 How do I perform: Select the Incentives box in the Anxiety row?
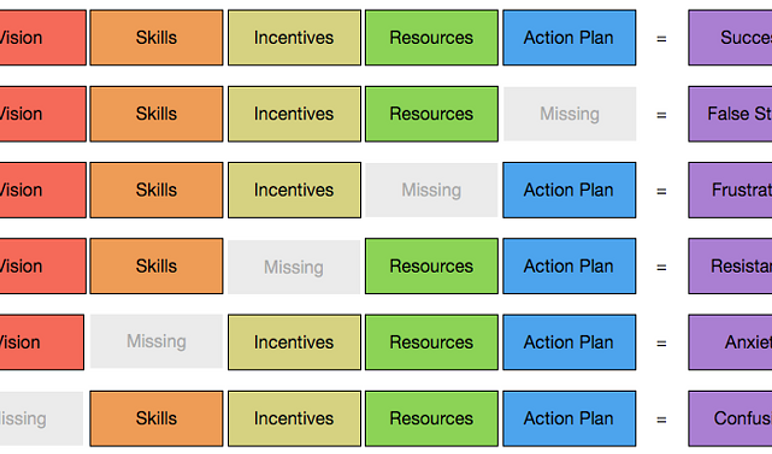[294, 342]
